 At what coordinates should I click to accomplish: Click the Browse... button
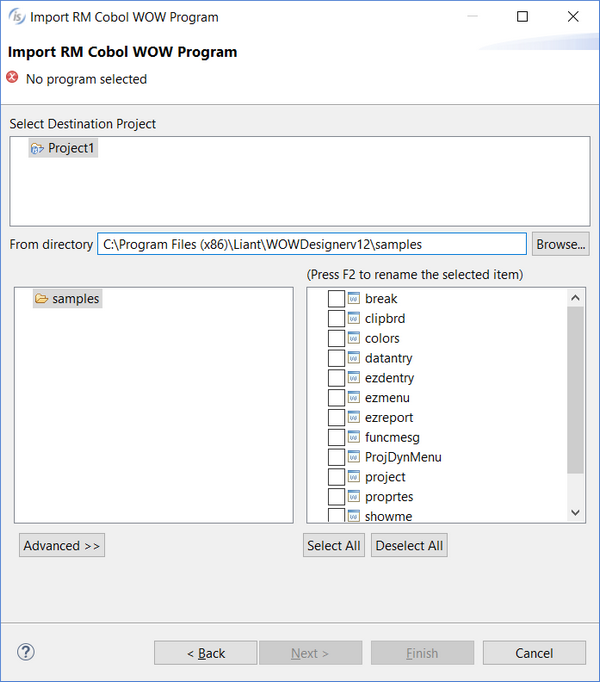coord(560,244)
